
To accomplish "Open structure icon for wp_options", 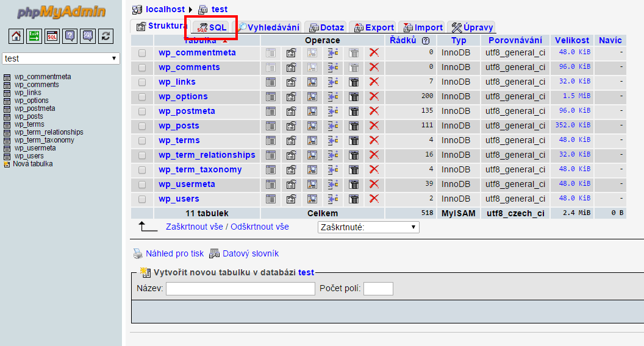I will [x=291, y=97].
